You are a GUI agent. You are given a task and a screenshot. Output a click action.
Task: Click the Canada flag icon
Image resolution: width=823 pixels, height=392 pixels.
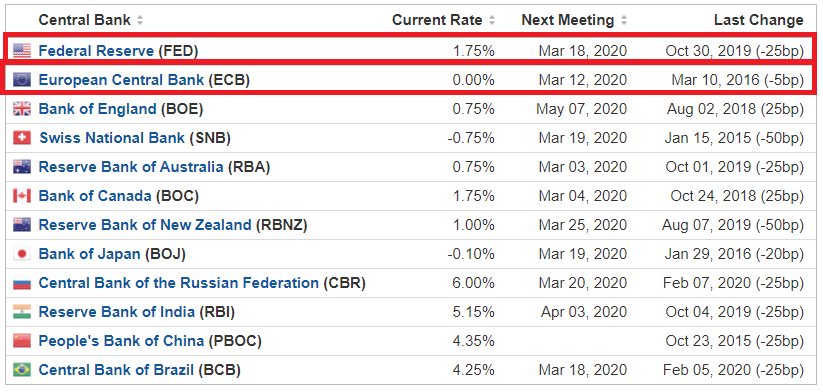22,196
